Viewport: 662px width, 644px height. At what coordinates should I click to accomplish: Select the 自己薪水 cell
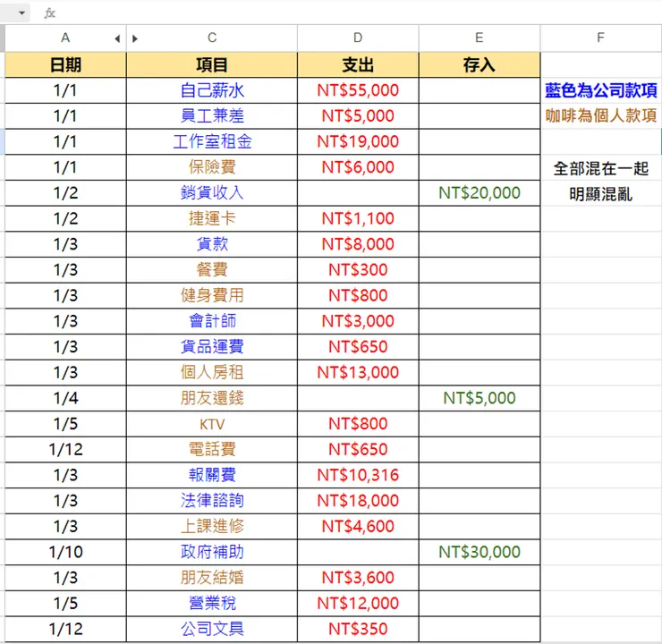(212, 90)
